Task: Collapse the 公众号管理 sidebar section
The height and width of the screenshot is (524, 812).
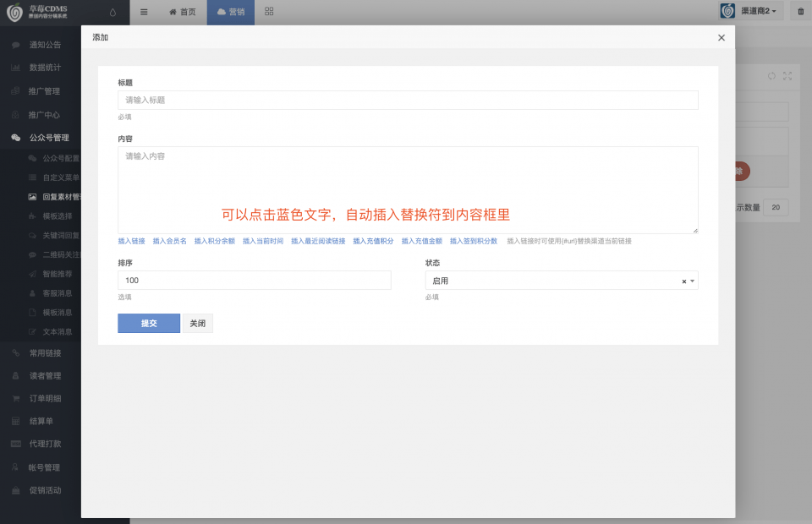Action: point(48,138)
